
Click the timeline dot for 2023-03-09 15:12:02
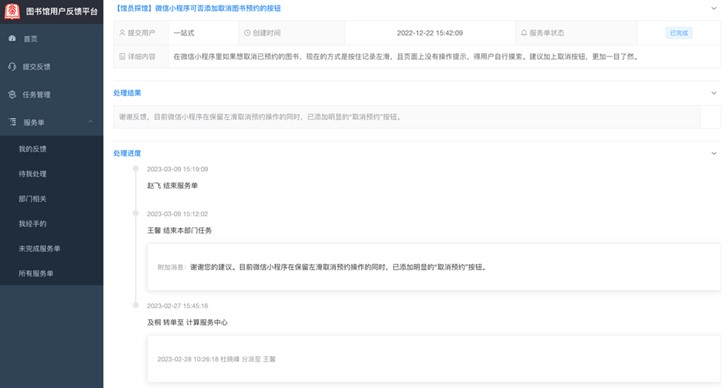(136, 213)
